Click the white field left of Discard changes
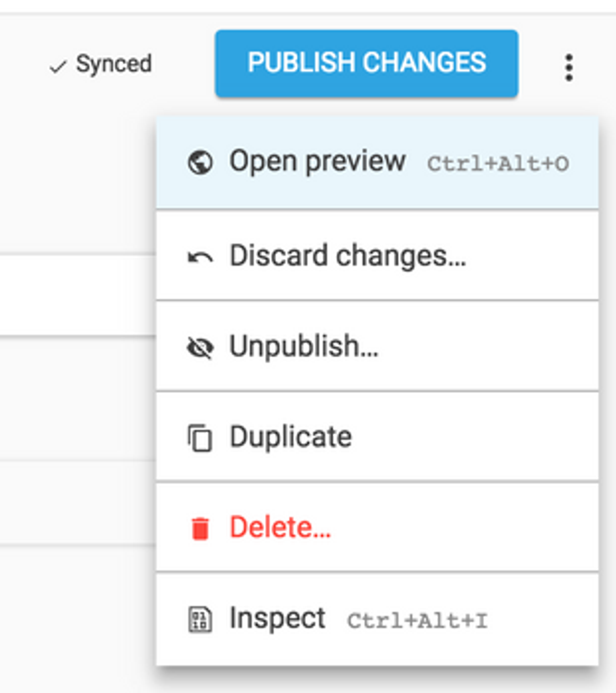 (x=76, y=296)
